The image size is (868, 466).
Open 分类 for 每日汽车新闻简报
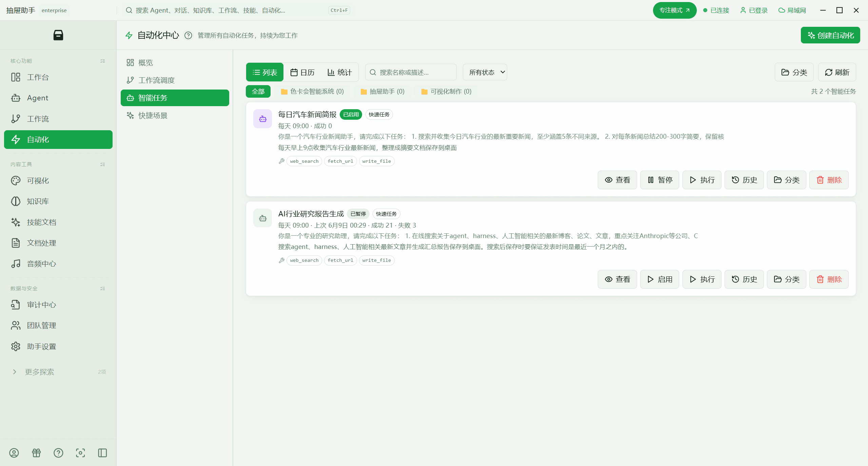coord(787,180)
